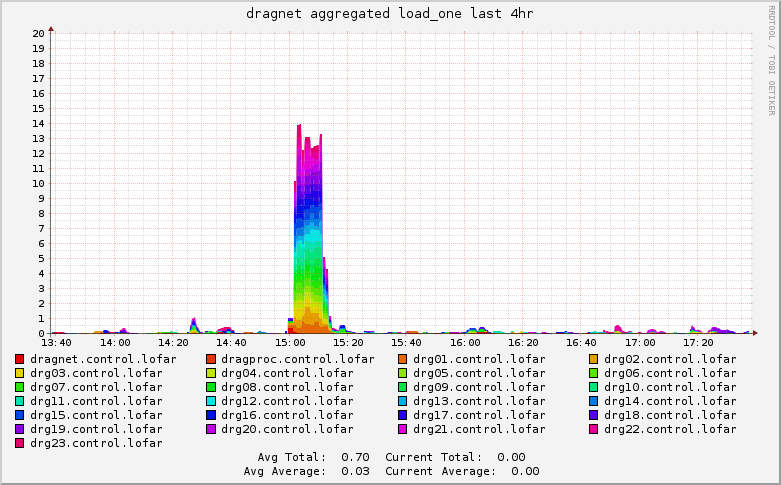This screenshot has height=485, width=781.
Task: Click the 'drg22.control.lofar' legend label
Action: point(670,429)
